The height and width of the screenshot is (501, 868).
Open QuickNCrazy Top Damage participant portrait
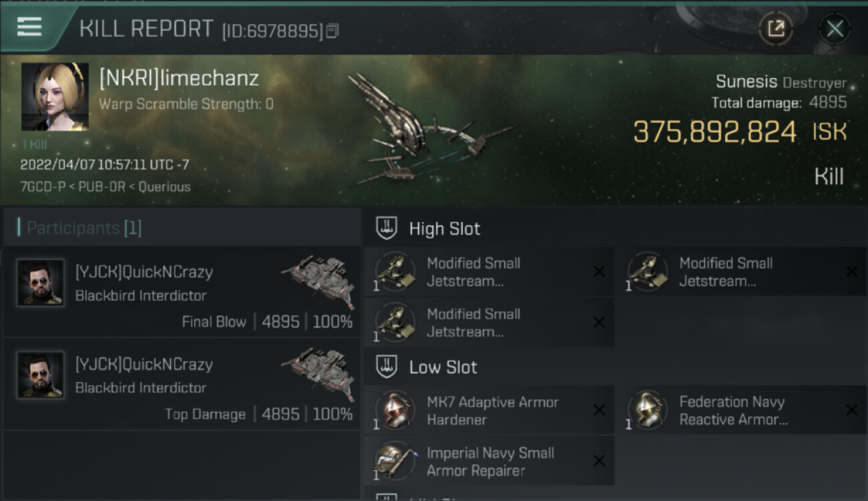[41, 375]
